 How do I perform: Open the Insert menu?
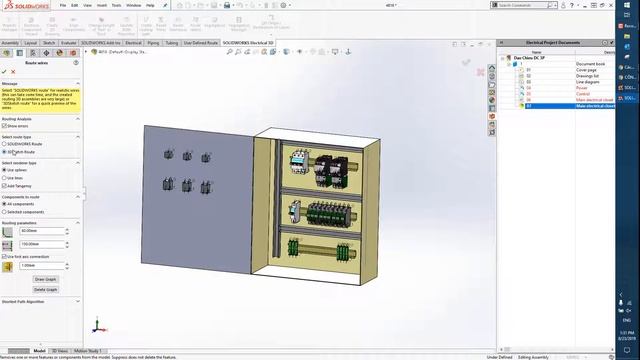click(102, 5)
